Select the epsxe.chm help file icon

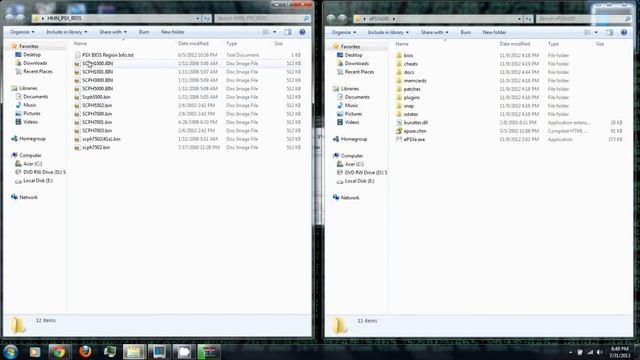(x=399, y=131)
